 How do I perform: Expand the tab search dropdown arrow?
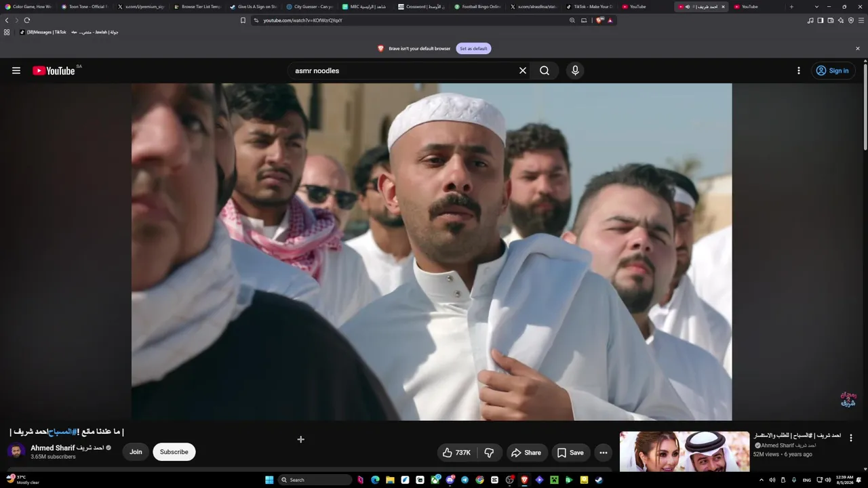point(816,7)
